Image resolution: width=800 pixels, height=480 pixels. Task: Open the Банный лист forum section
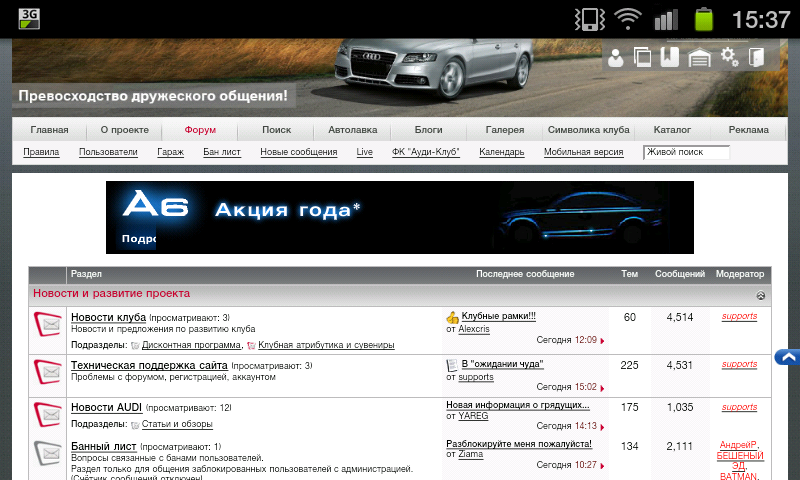point(104,446)
